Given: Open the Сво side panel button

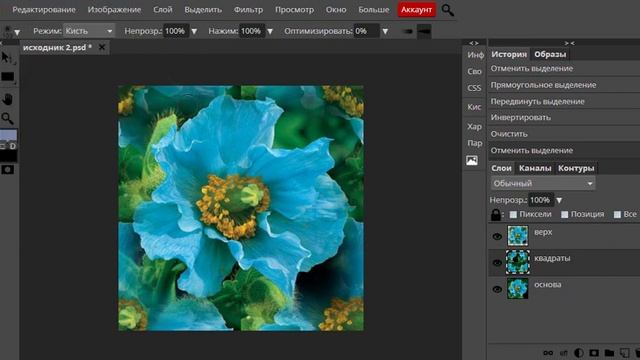Looking at the screenshot, I should (474, 71).
